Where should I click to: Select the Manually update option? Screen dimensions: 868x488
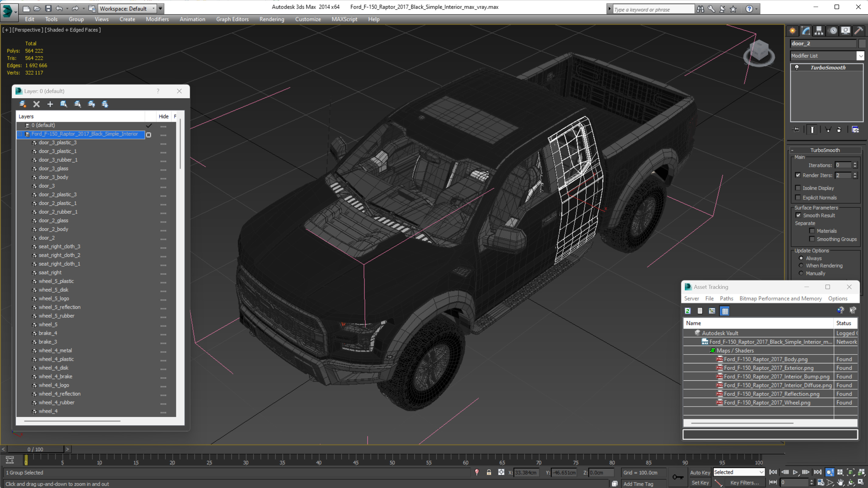pyautogui.click(x=801, y=273)
